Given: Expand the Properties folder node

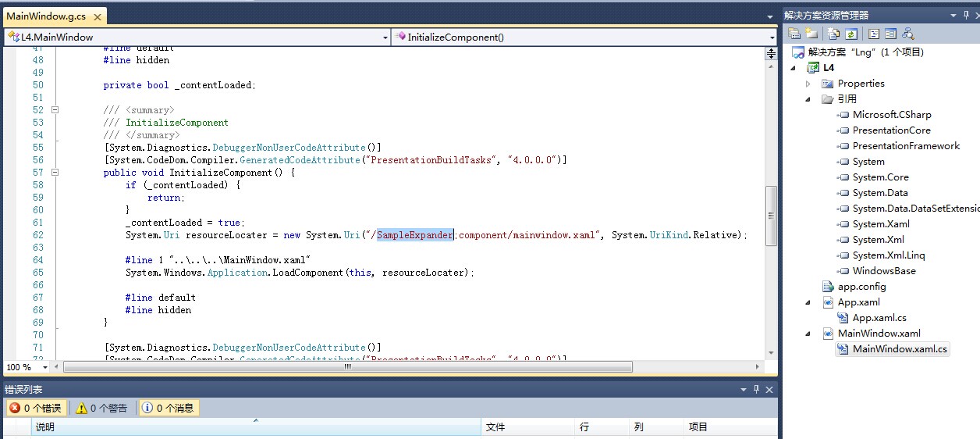Looking at the screenshot, I should pos(808,84).
